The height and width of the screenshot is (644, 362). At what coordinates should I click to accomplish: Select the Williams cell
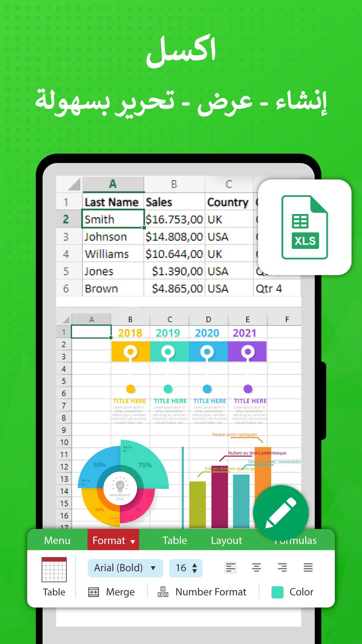coord(113,254)
